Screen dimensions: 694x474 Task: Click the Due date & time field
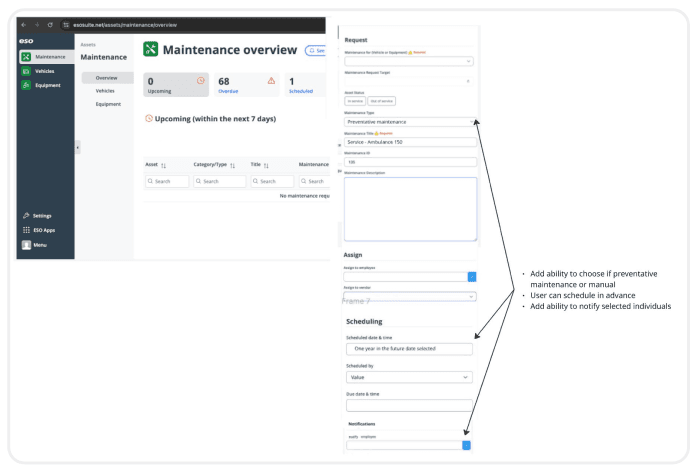coord(409,405)
